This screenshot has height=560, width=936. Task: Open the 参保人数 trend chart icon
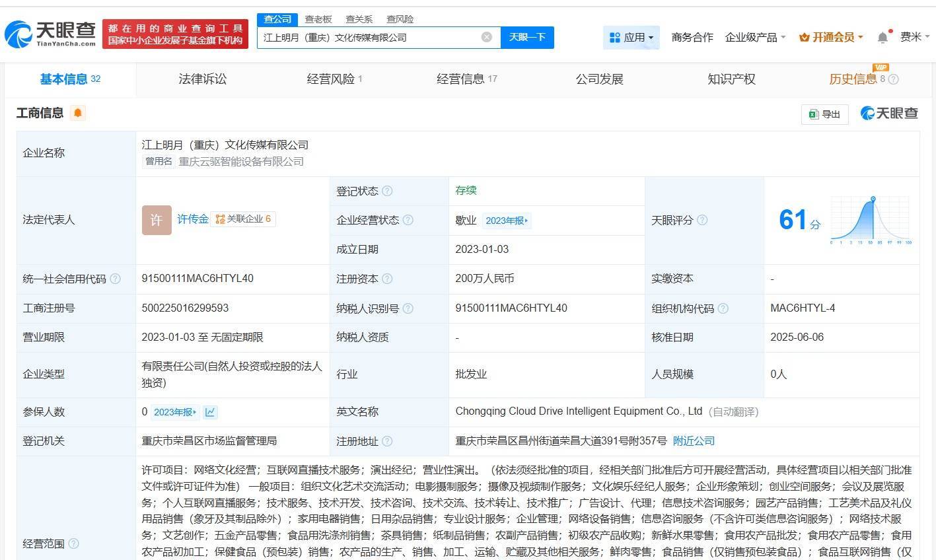pos(210,412)
